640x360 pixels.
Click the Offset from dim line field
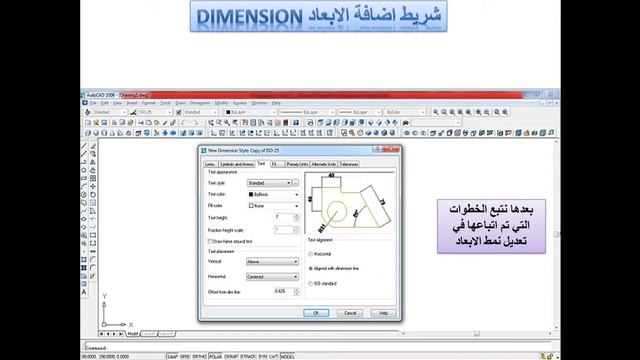click(x=284, y=291)
